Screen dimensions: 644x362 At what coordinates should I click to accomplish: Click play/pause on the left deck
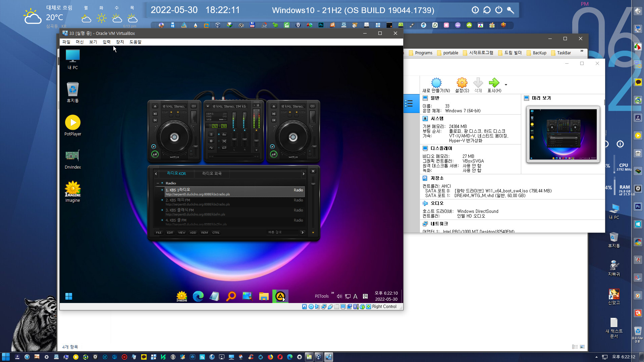pyautogui.click(x=155, y=154)
